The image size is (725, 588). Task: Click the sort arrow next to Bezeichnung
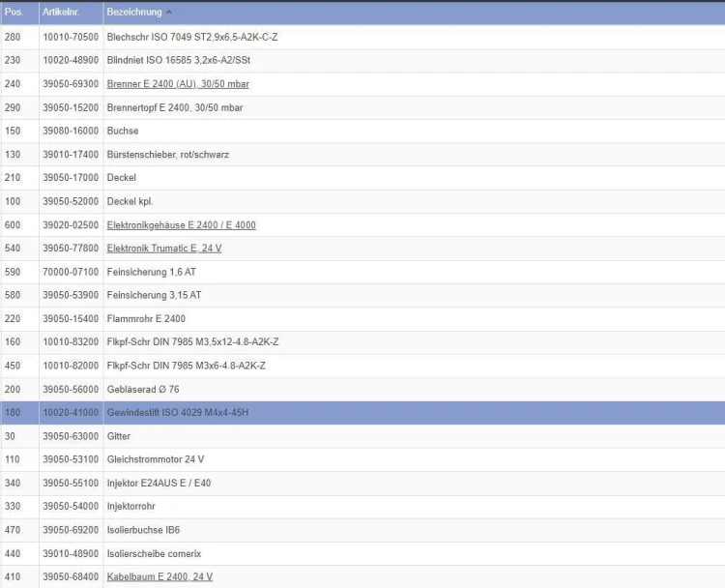point(169,13)
